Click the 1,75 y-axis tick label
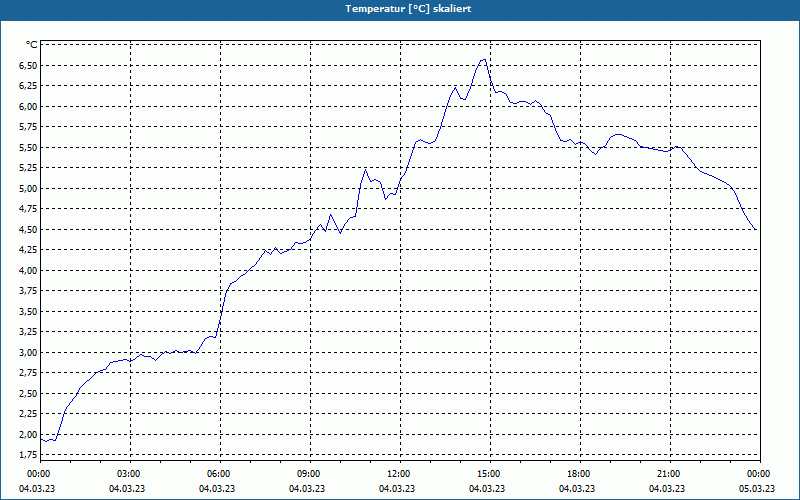 28,455
